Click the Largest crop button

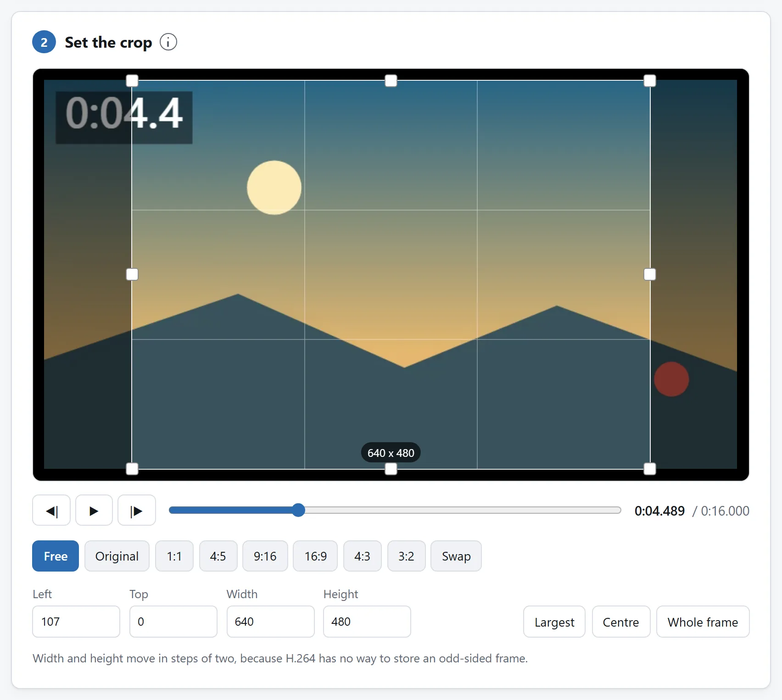coord(554,622)
